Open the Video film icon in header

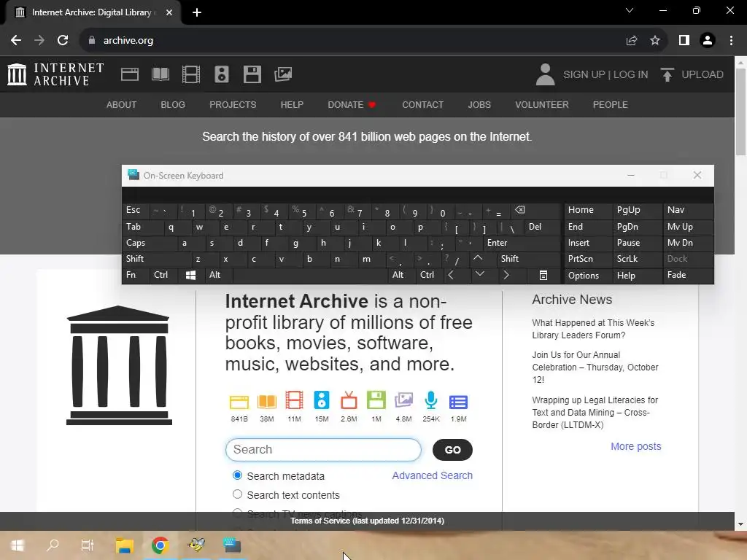[191, 74]
